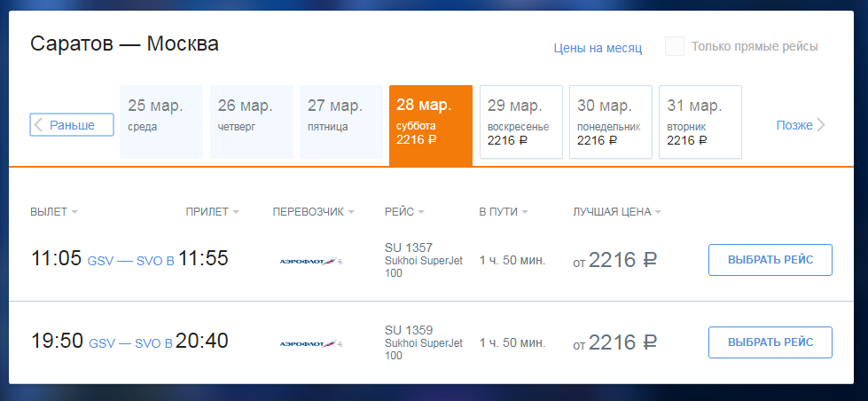Image resolution: width=868 pixels, height=401 pixels.
Task: Sort by ПЕРЕВОЗЧИК column header
Action: coord(313,212)
